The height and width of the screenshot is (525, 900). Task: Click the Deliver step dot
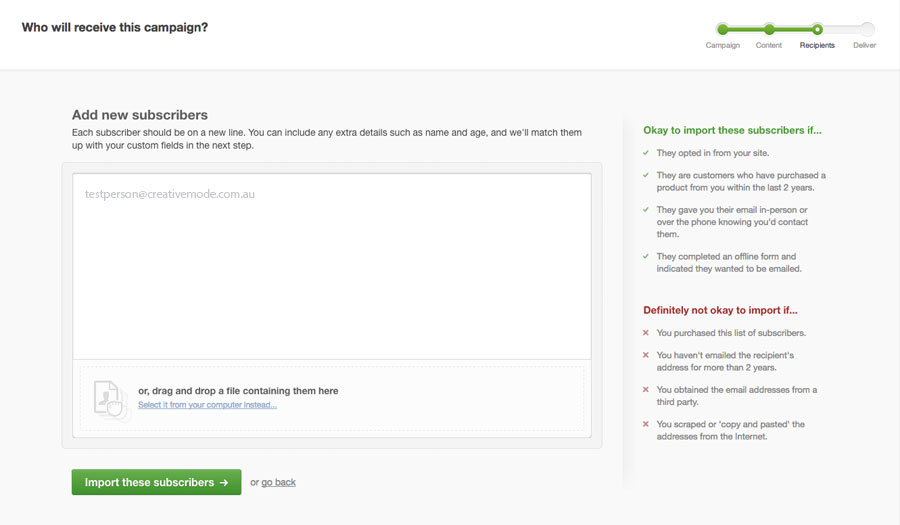pyautogui.click(x=867, y=29)
